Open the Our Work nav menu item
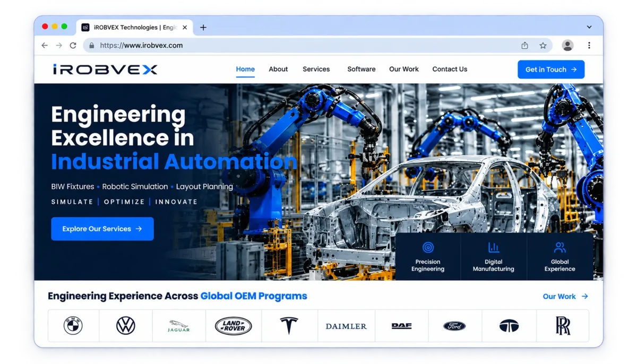 [404, 69]
